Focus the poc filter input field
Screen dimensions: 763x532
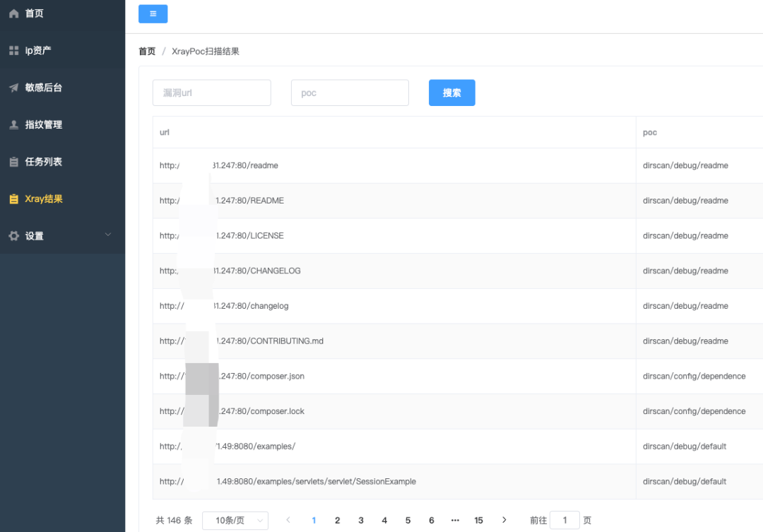pyautogui.click(x=350, y=93)
